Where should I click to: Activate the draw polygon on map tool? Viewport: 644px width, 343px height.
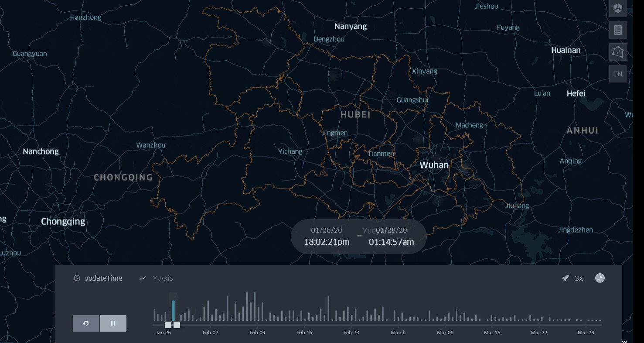pos(618,52)
